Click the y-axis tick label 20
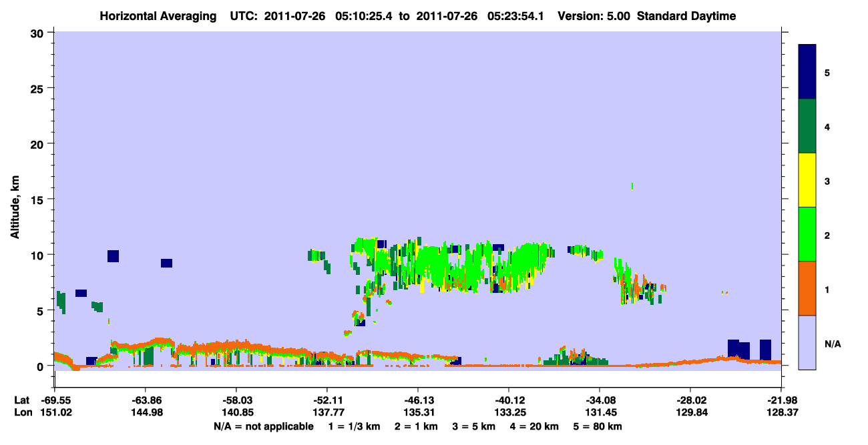Image resolution: width=868 pixels, height=445 pixels. [39, 143]
